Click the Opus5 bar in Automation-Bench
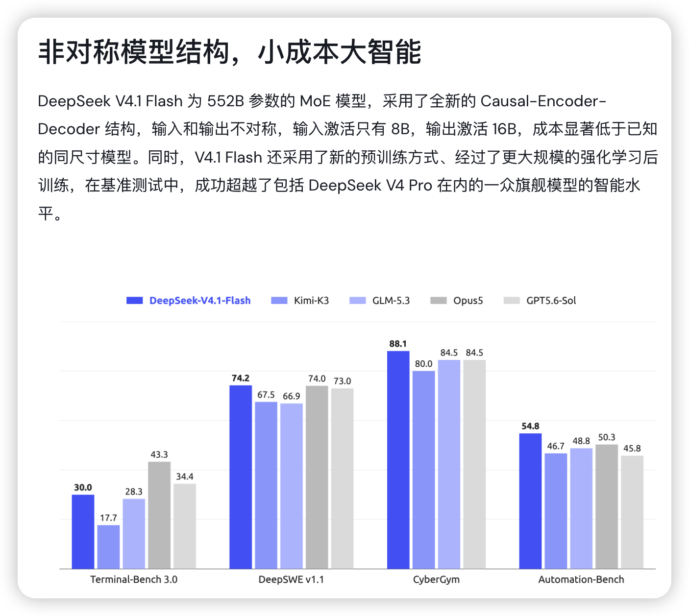The image size is (689, 616). tap(607, 507)
